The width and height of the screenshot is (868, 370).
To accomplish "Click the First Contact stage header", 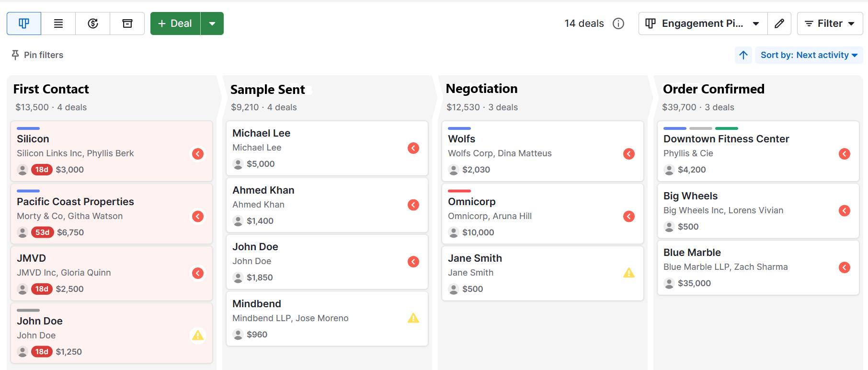I will click(x=51, y=89).
